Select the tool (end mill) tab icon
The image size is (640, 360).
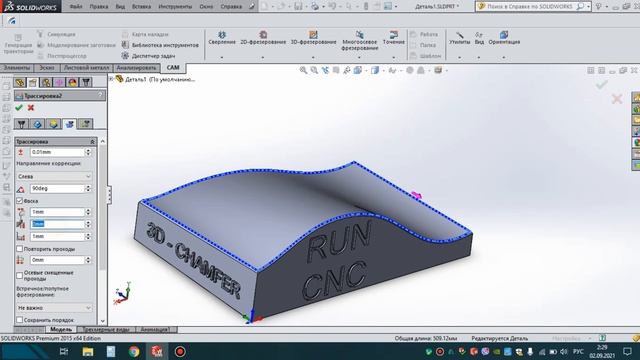click(x=22, y=124)
